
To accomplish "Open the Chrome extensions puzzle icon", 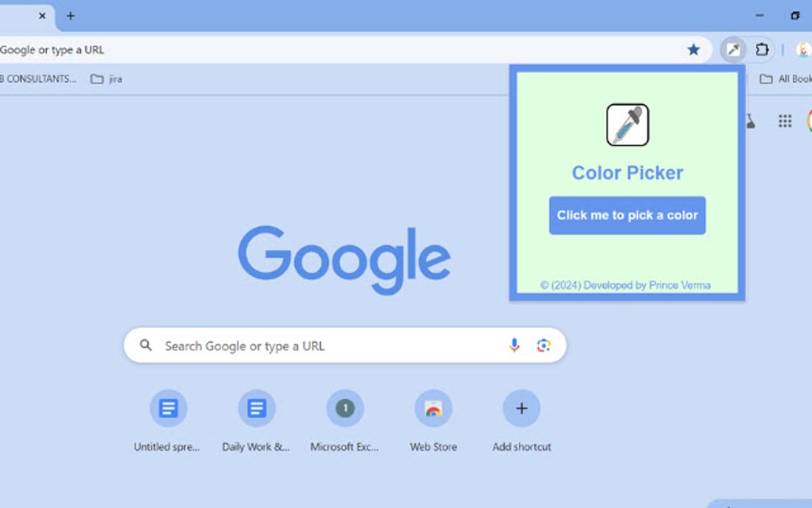I will (762, 49).
